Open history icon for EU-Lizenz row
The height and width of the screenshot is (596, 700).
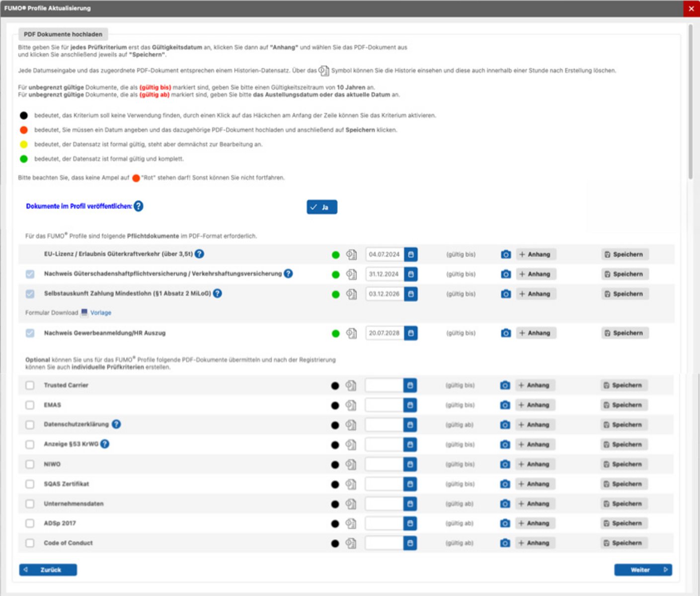point(351,255)
